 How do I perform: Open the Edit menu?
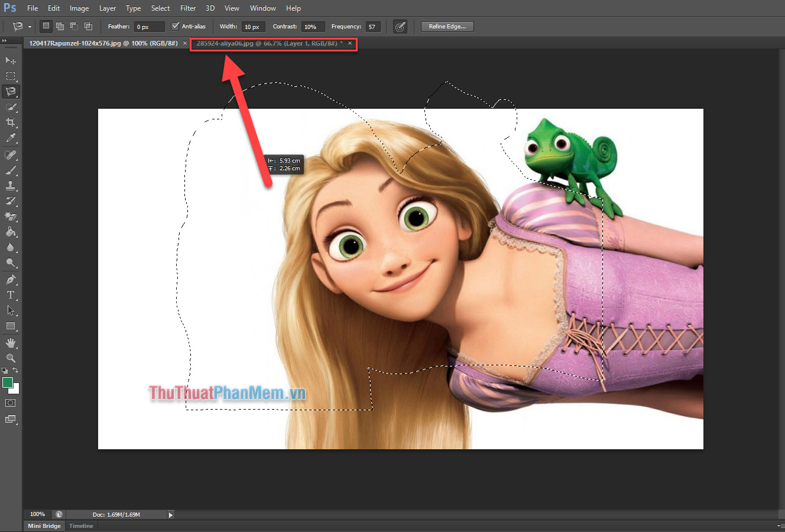pyautogui.click(x=54, y=8)
